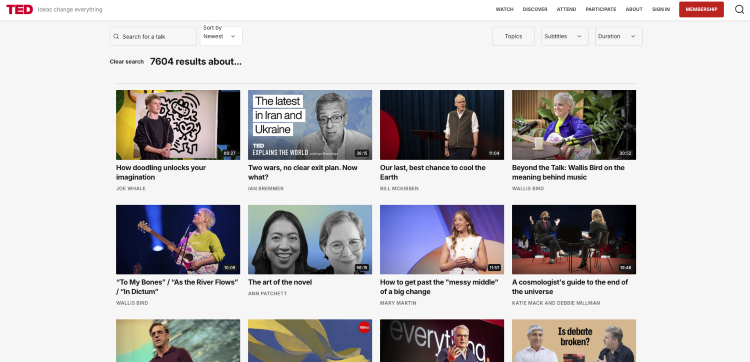The image size is (750, 362).
Task: Click speaker name MARY MARTIN
Action: (x=398, y=303)
